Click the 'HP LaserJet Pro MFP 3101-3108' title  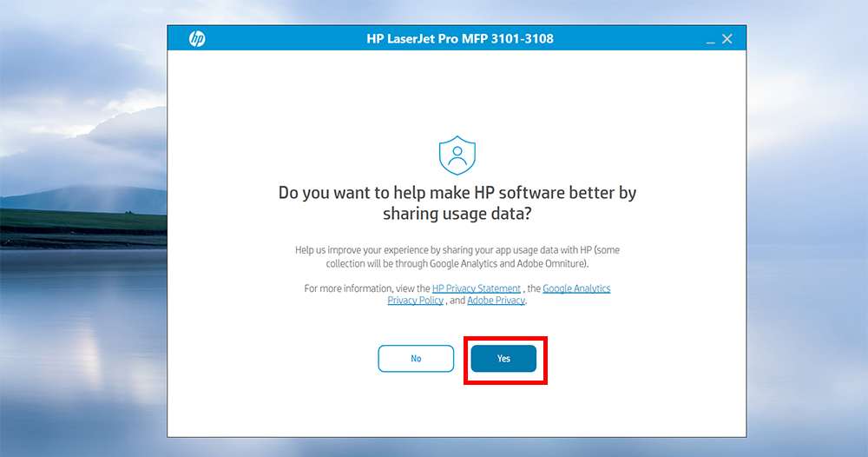point(460,39)
